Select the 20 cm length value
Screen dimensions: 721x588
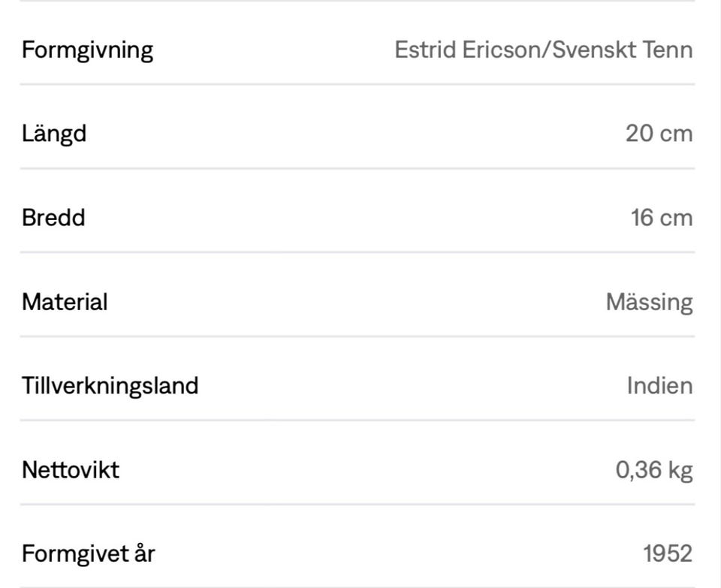coord(659,134)
